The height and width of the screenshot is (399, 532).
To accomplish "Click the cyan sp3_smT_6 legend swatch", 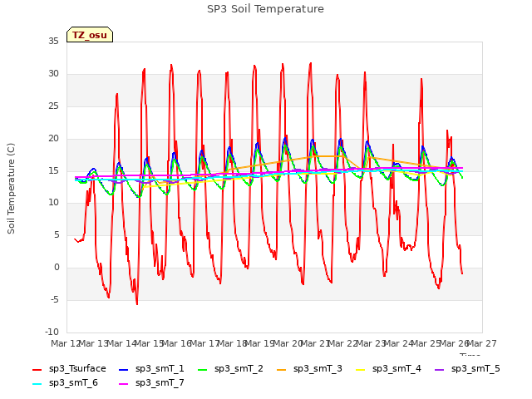I will point(37,384).
